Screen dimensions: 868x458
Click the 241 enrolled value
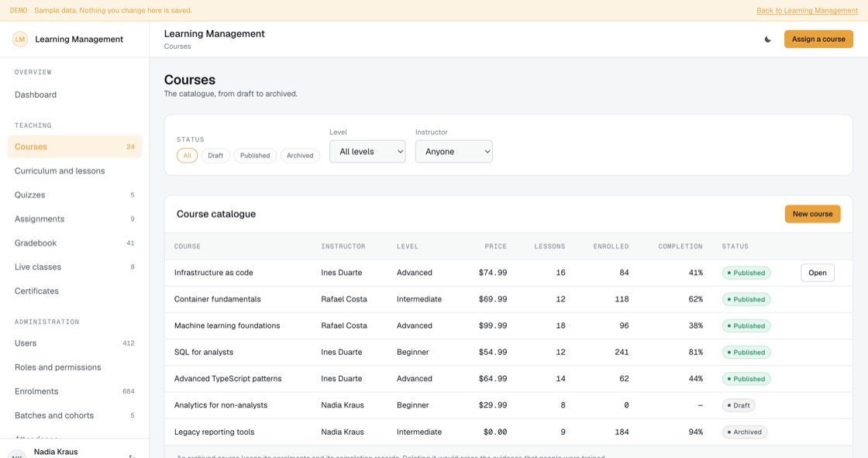click(x=622, y=353)
